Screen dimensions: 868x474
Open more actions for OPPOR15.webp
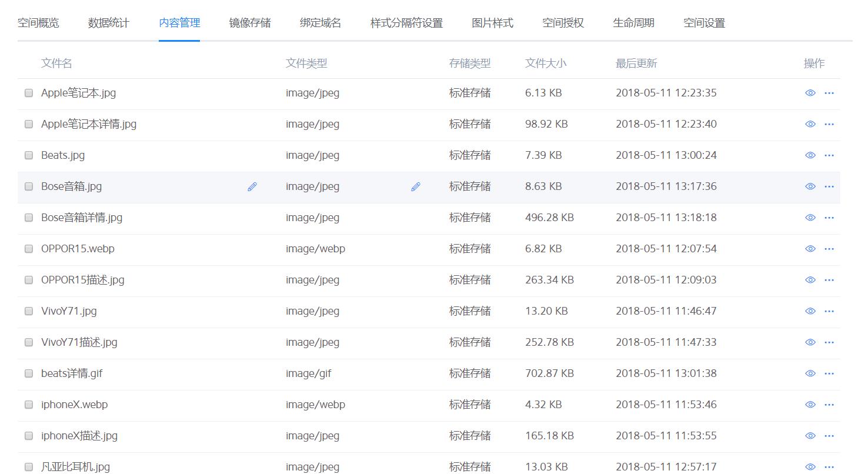(829, 249)
